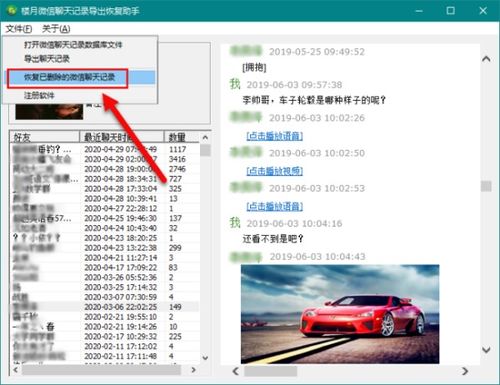This screenshot has width=500, height=385.
Task: Click friend list scroll up arrow
Action: pos(205,137)
